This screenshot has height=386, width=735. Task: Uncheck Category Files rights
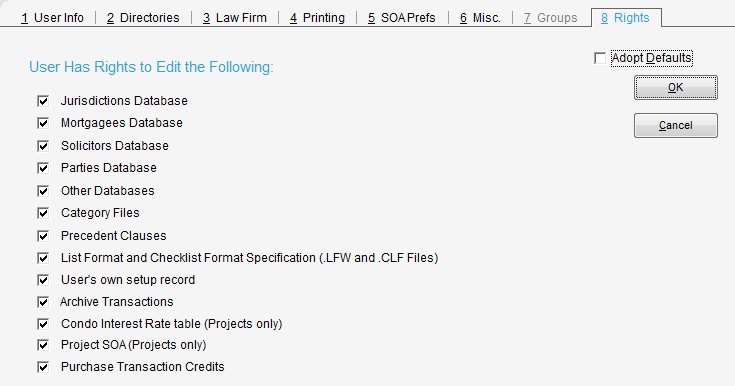pyautogui.click(x=43, y=213)
